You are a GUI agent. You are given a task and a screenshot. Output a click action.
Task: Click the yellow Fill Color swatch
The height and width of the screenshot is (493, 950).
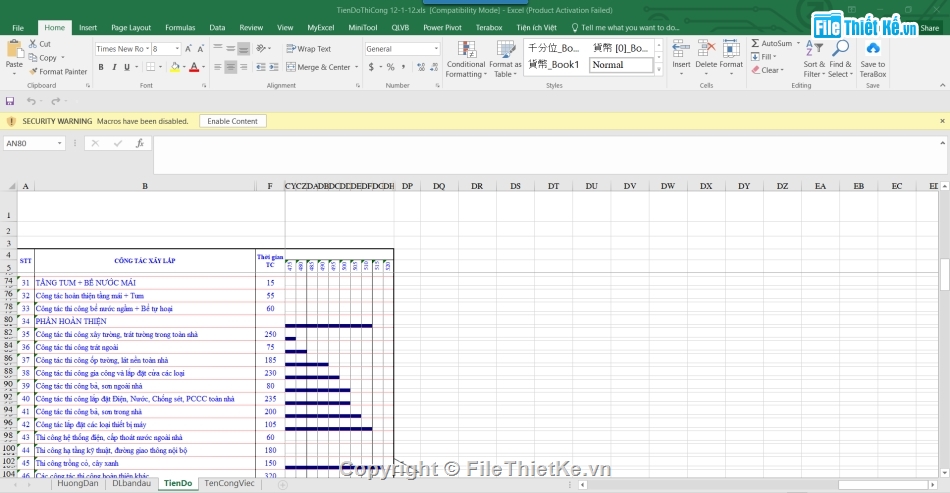click(175, 67)
